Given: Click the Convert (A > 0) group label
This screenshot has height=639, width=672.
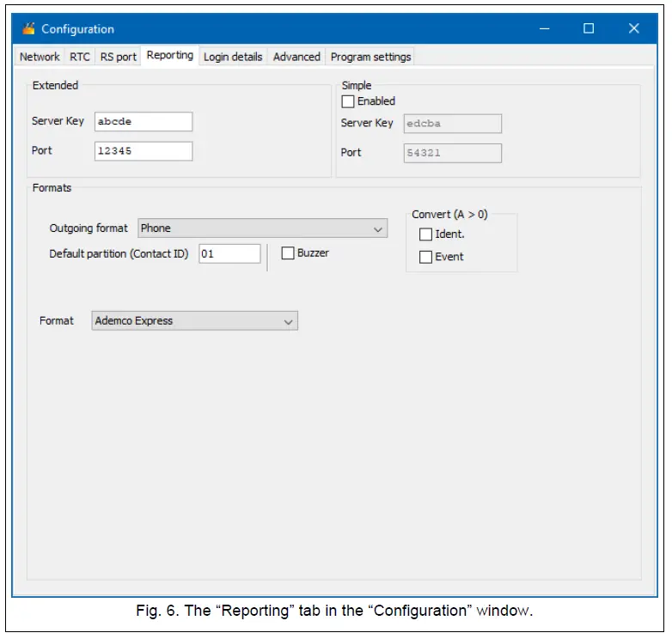Looking at the screenshot, I should 449,215.
